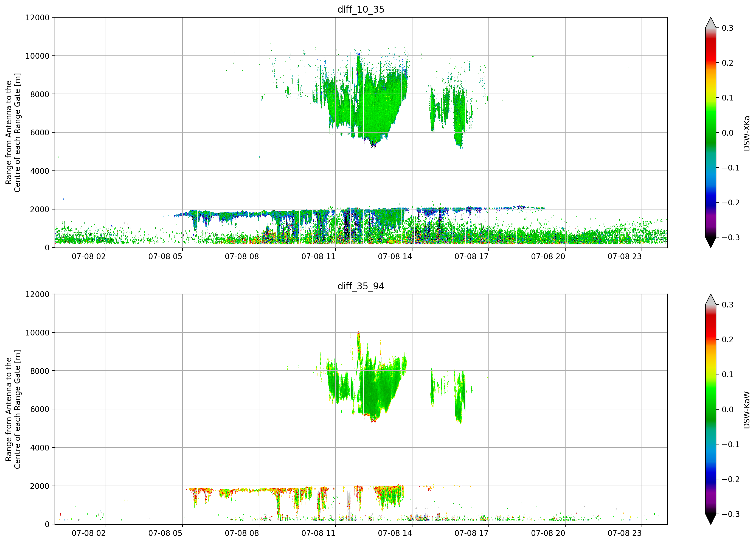Click '07-08 05' under the diff_10_35 plot
The image size is (756, 543).
click(x=165, y=256)
